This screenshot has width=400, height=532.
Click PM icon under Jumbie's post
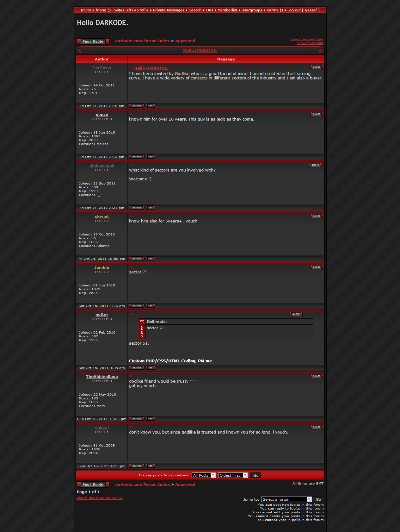point(150,306)
